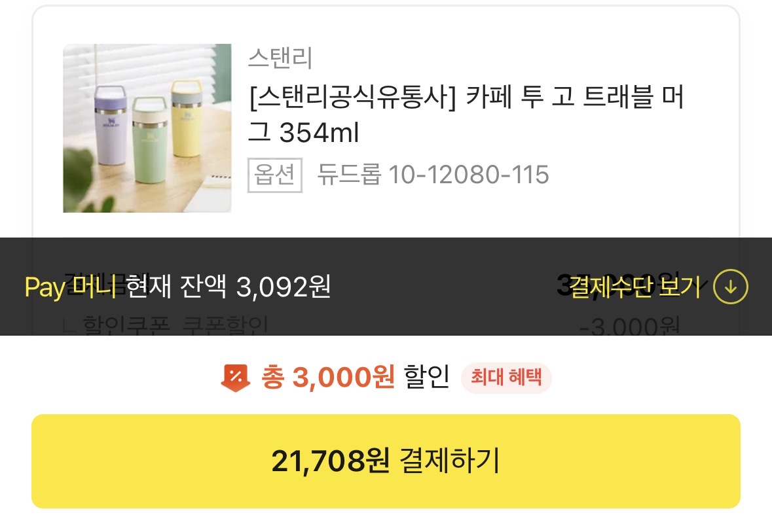The height and width of the screenshot is (532, 772).
Task: Click the Pay 머니 label
Action: click(x=71, y=287)
